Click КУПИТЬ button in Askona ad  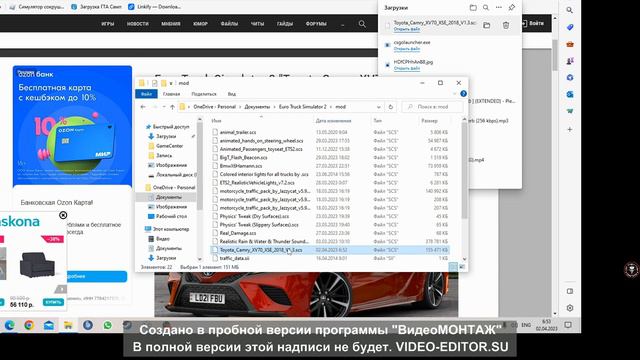(x=53, y=302)
